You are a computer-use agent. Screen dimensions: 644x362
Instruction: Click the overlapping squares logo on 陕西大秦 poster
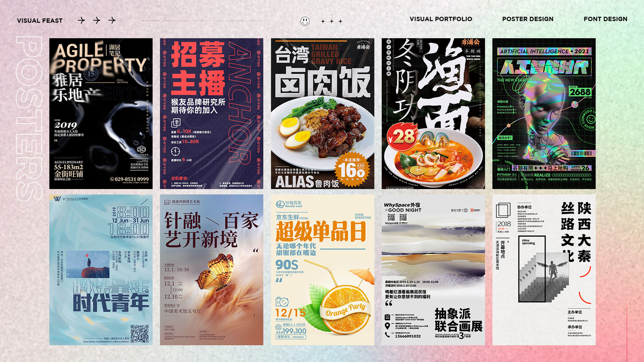[x=503, y=211]
